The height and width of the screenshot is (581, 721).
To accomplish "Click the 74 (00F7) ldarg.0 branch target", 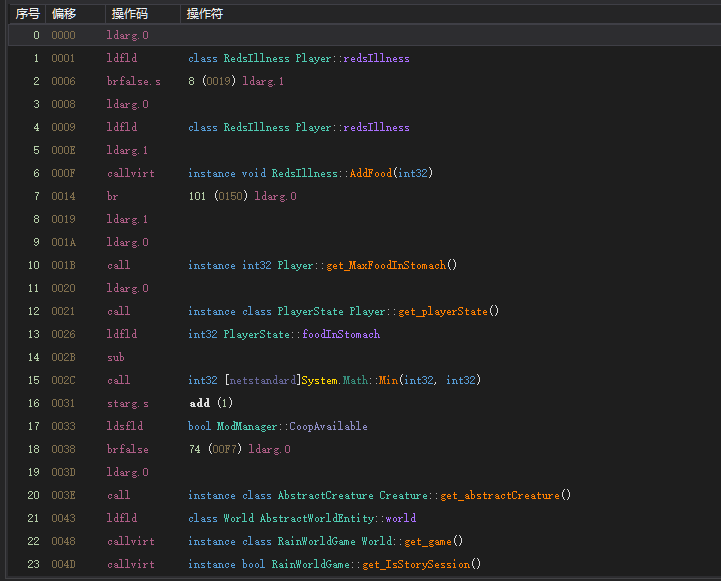I will coord(239,450).
